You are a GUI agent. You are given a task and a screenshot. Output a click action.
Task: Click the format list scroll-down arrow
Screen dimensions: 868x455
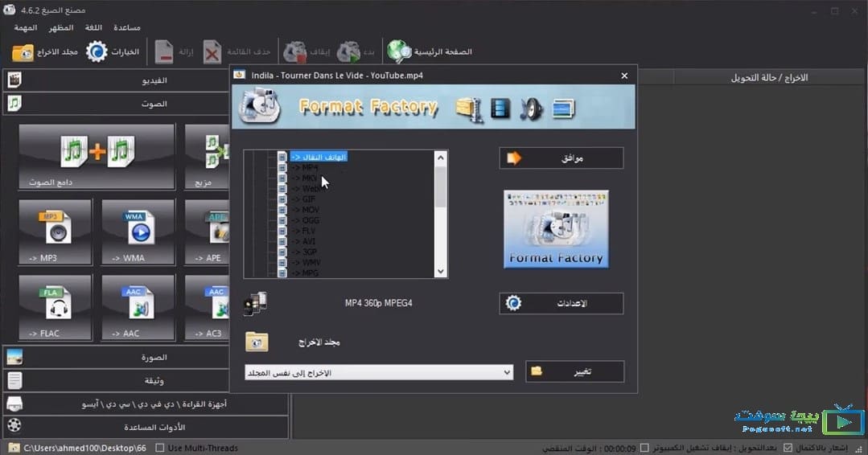(441, 272)
